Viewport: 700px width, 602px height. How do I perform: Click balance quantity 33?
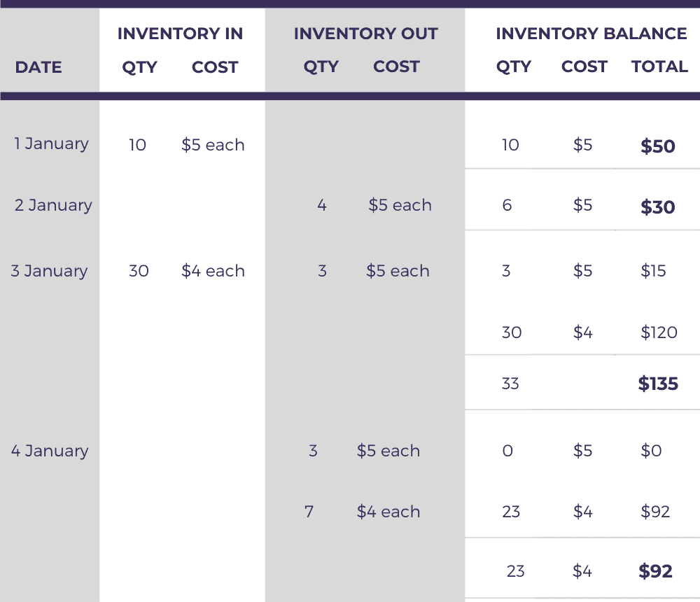coord(510,384)
